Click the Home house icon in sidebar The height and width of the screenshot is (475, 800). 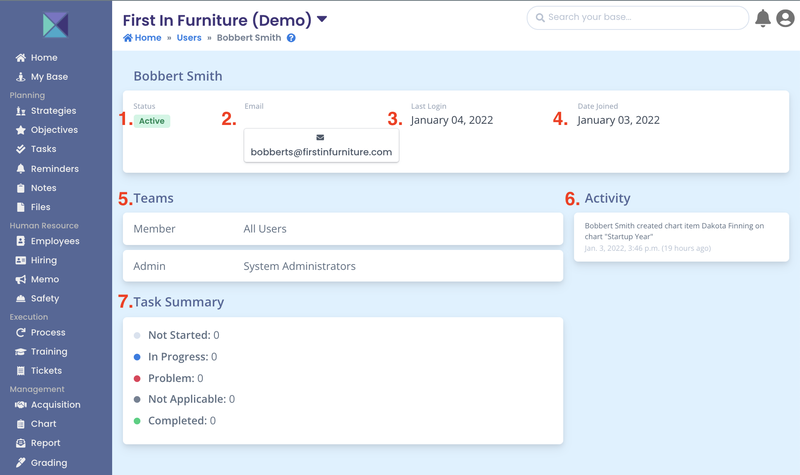coord(20,58)
